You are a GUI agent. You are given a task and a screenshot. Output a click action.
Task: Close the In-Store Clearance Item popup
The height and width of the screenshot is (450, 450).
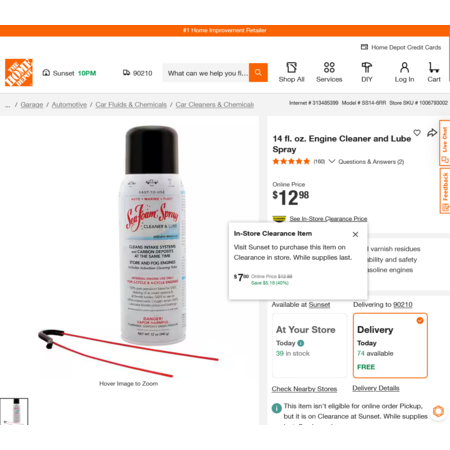click(x=355, y=234)
